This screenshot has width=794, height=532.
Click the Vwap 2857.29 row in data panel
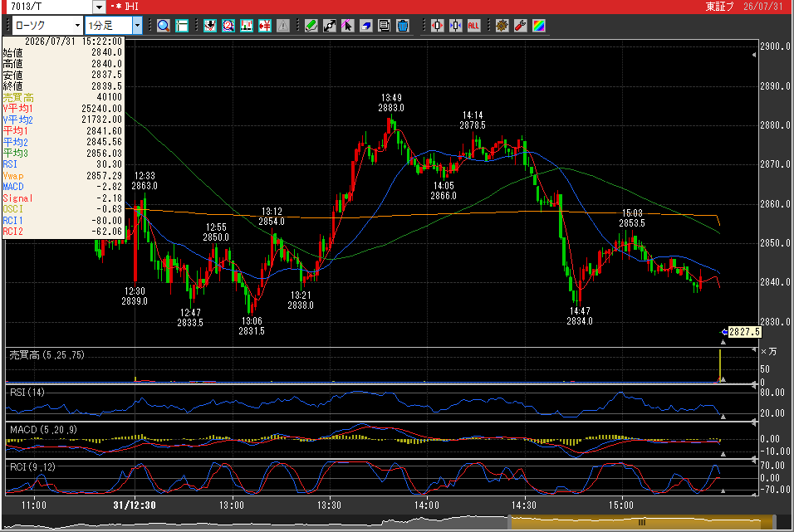(x=63, y=176)
